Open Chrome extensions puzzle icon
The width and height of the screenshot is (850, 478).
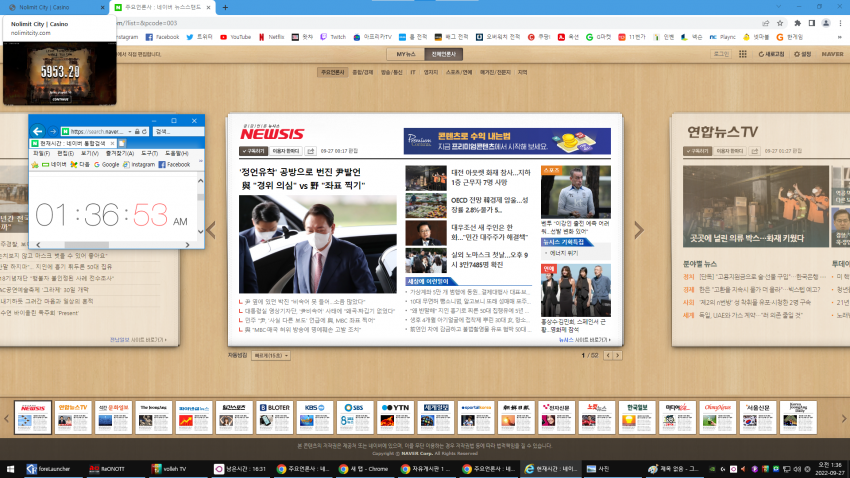[x=797, y=23]
